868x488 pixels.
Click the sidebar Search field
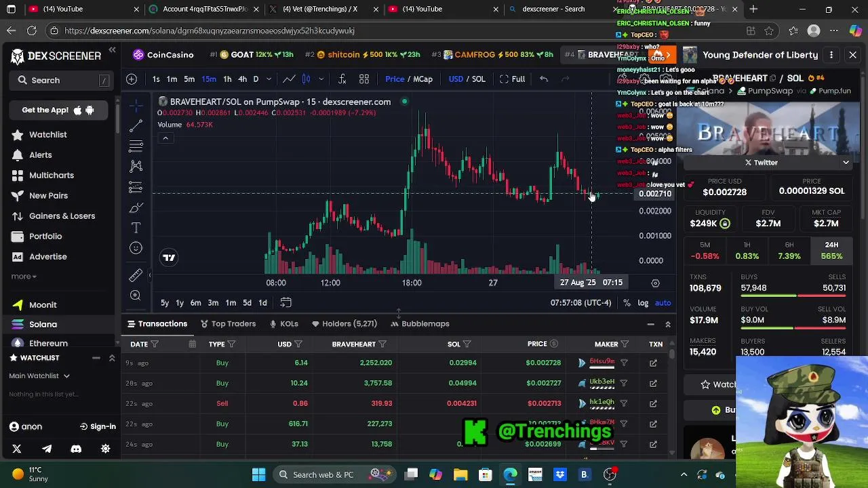pos(60,81)
